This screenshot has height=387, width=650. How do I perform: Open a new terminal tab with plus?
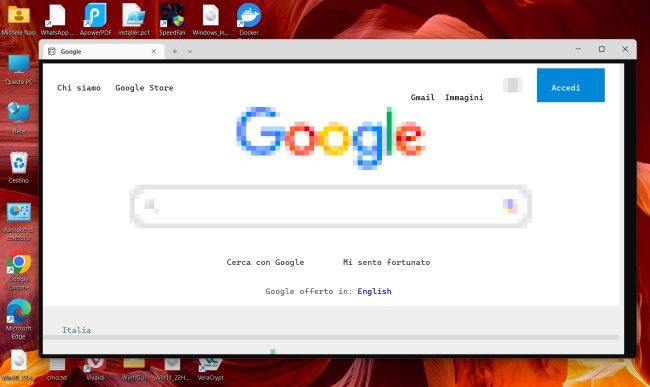tap(175, 51)
